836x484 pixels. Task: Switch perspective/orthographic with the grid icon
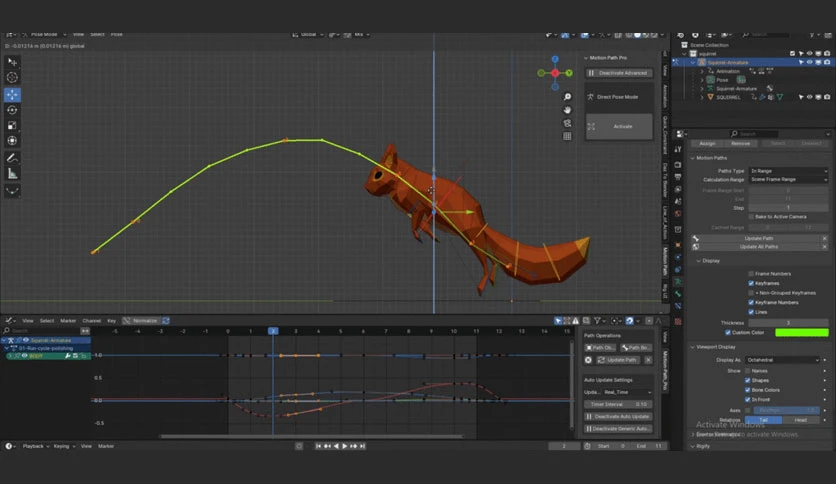[567, 136]
